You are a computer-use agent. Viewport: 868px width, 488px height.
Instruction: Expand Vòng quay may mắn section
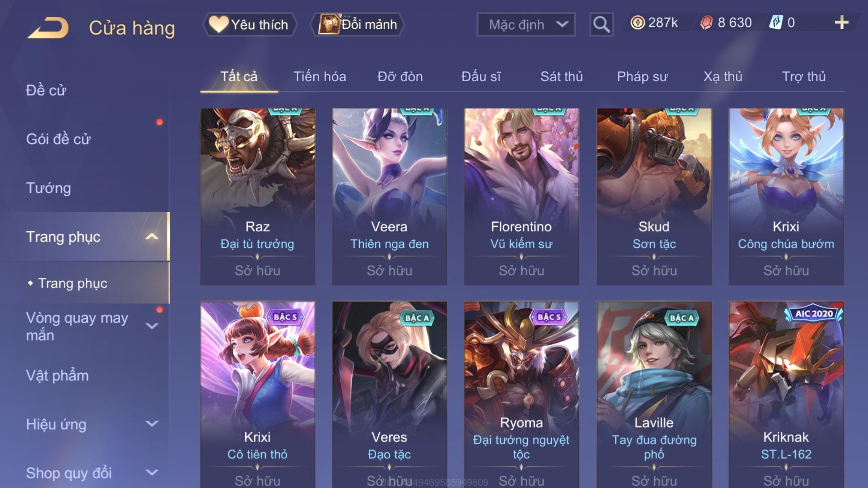pyautogui.click(x=152, y=326)
